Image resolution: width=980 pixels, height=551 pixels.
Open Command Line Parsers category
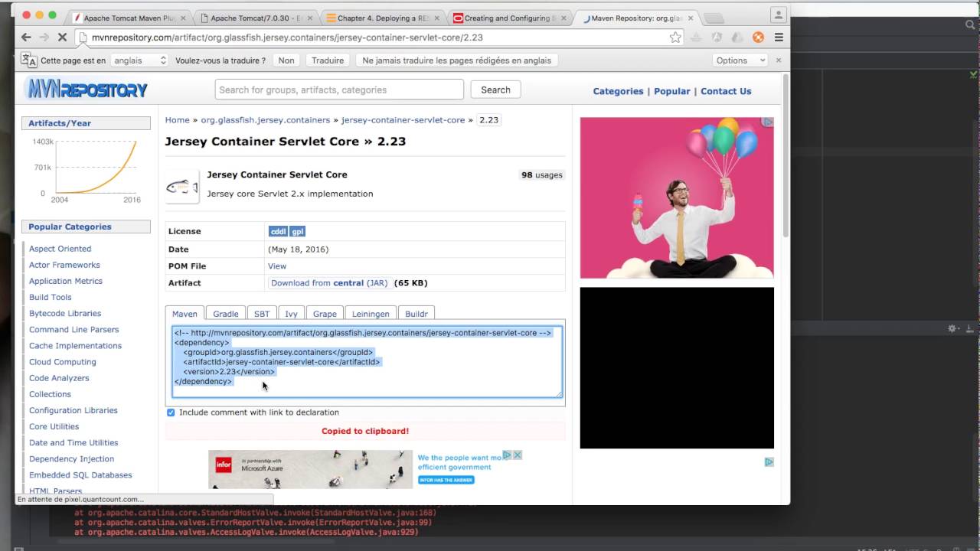[x=74, y=330]
